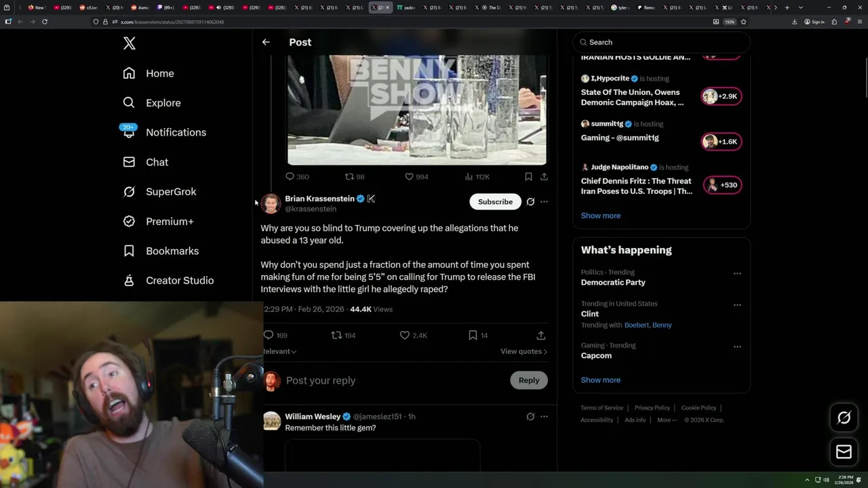Open Ads info footer link
This screenshot has width=868, height=488.
(635, 420)
